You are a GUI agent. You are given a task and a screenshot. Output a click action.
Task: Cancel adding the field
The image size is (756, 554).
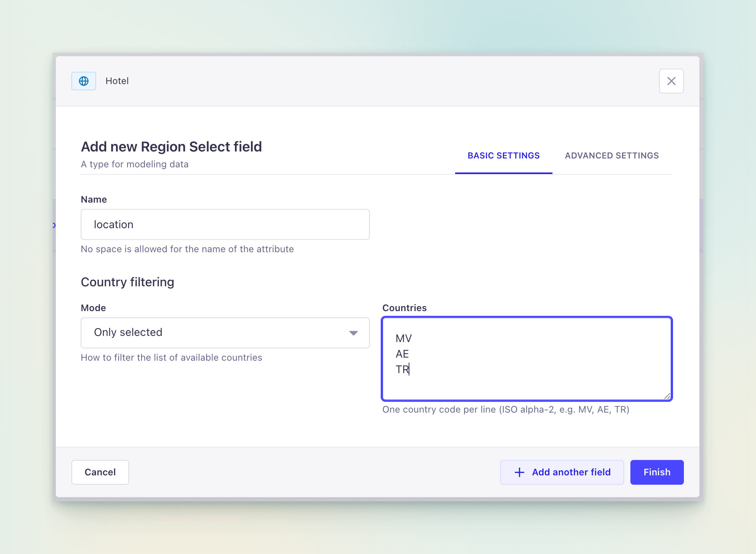tap(100, 472)
